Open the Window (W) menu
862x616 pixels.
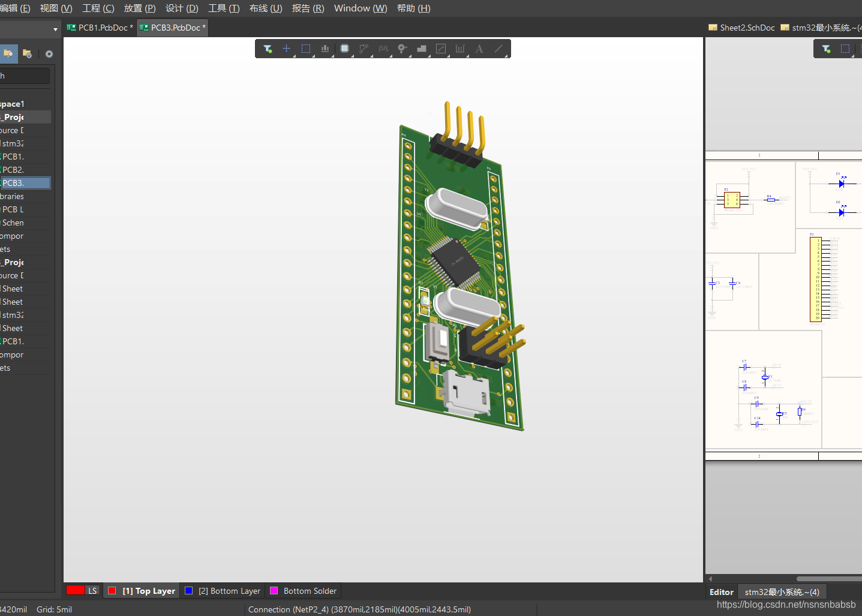[361, 8]
